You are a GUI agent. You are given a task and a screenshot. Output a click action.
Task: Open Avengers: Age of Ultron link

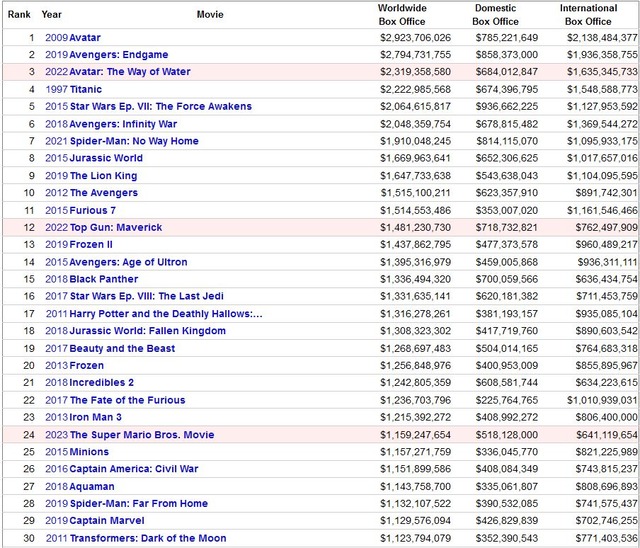coord(129,262)
